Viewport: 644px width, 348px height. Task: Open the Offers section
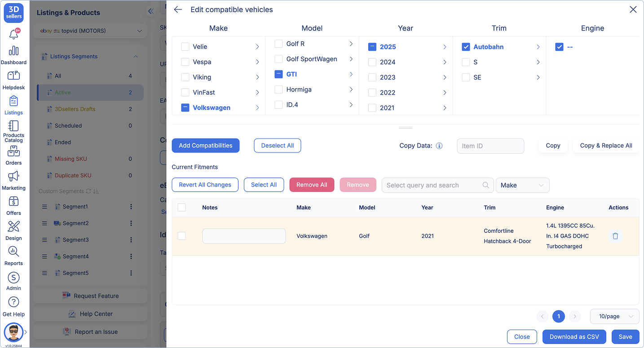pyautogui.click(x=13, y=206)
